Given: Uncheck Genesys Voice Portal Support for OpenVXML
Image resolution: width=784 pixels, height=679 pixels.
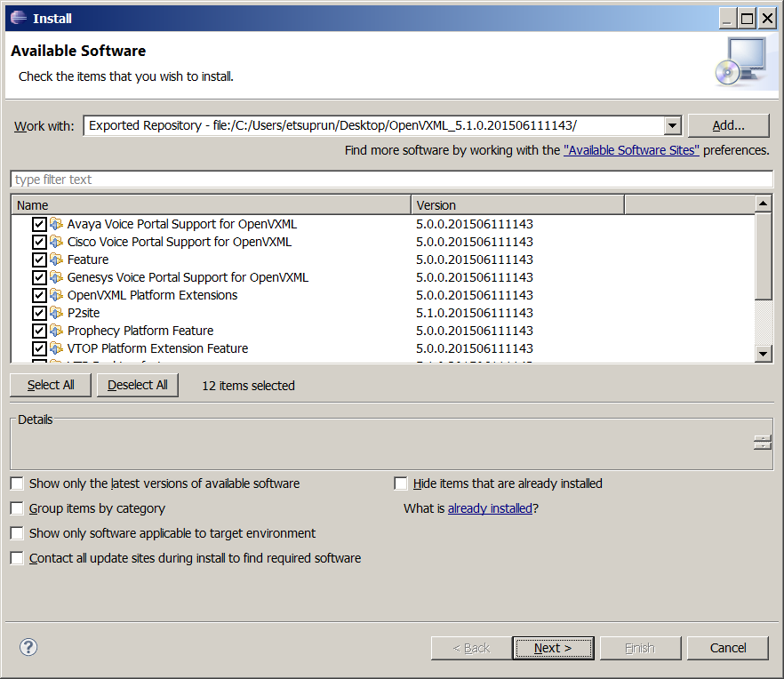Looking at the screenshot, I should point(39,277).
